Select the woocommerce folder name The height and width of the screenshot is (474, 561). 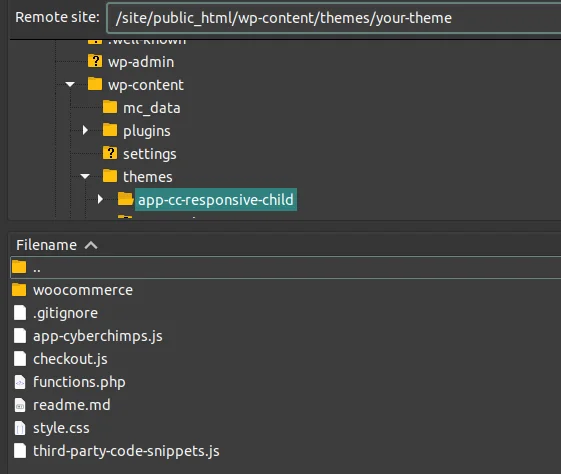point(83,290)
